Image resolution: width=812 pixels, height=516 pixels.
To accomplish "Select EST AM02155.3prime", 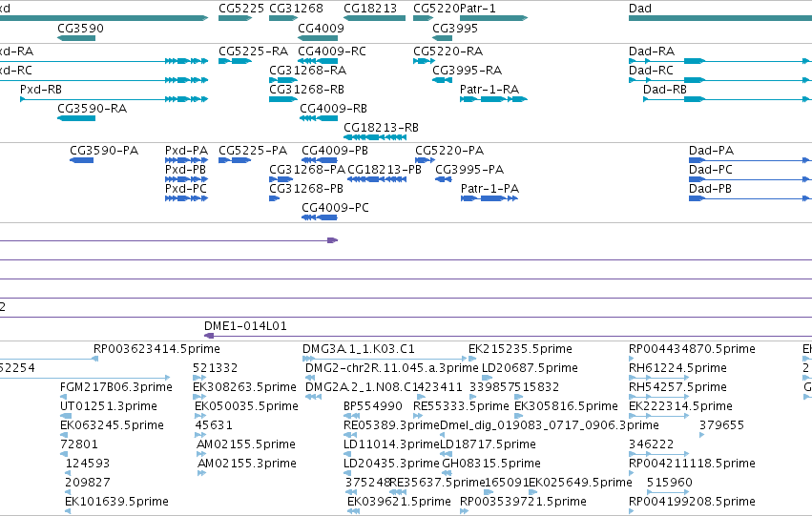I will [x=201, y=474].
